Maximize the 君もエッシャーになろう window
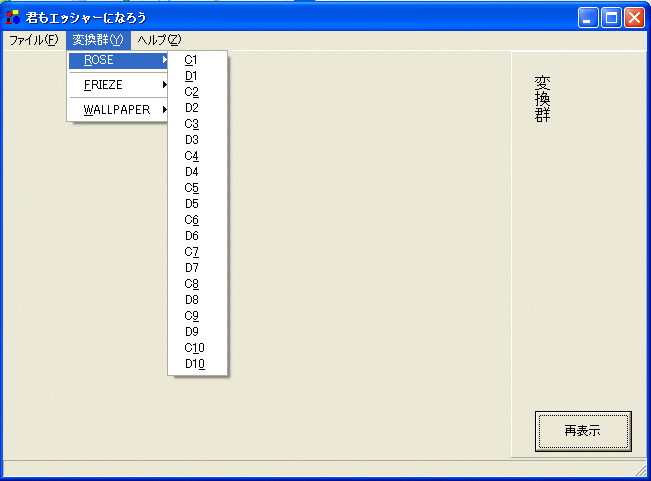This screenshot has width=651, height=481. 611,18
